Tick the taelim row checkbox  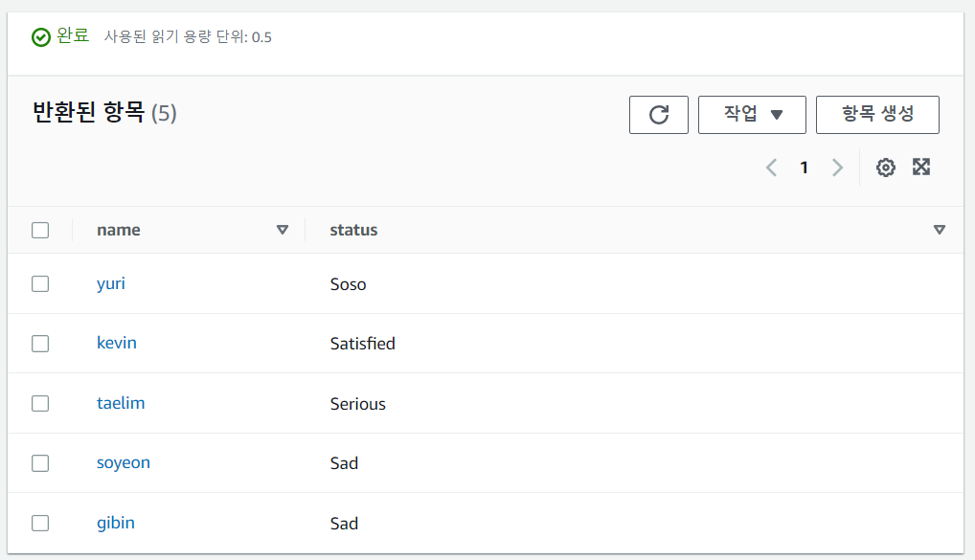coord(40,403)
